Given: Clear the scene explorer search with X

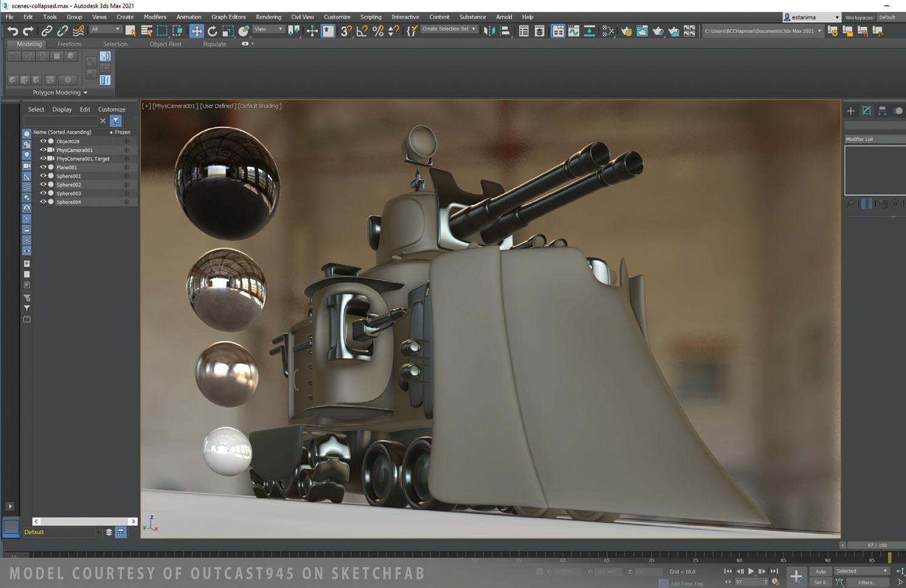Looking at the screenshot, I should pyautogui.click(x=102, y=121).
